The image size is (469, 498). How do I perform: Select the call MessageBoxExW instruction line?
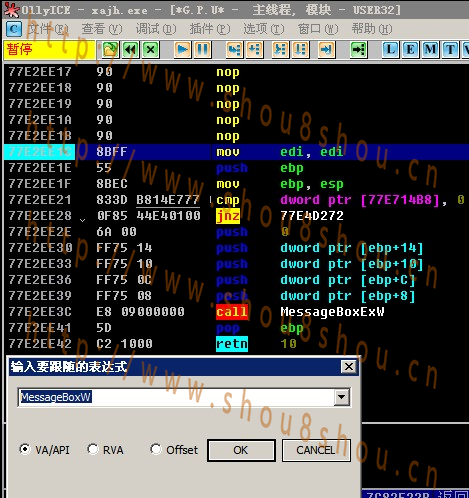pyautogui.click(x=236, y=312)
